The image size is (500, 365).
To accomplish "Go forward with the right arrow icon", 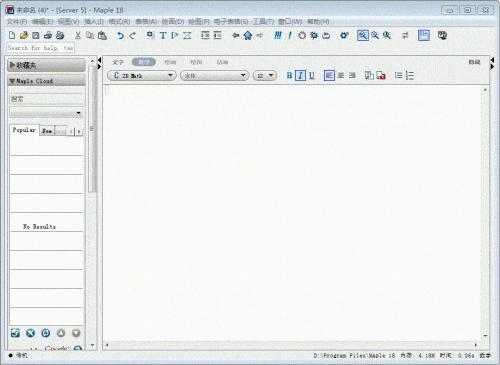I will (260, 35).
